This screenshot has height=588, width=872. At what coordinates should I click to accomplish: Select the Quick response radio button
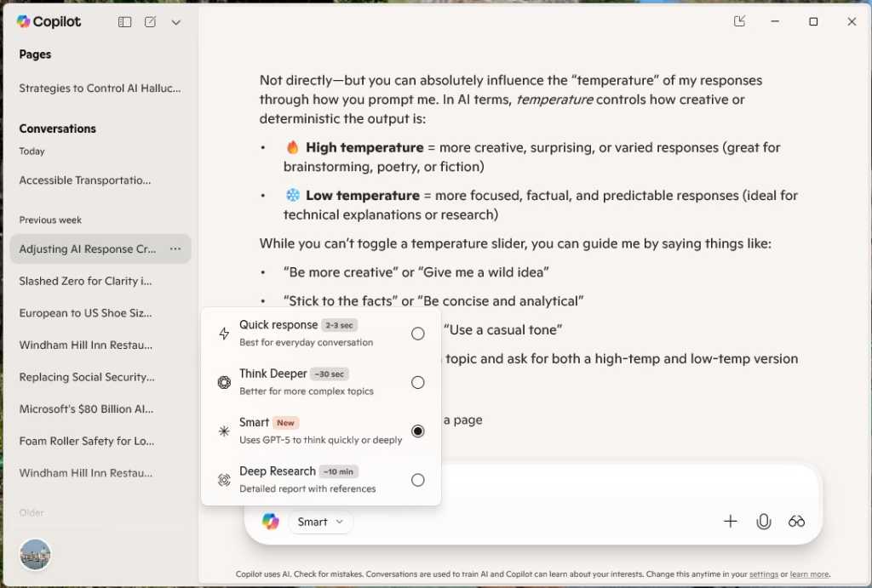(417, 334)
